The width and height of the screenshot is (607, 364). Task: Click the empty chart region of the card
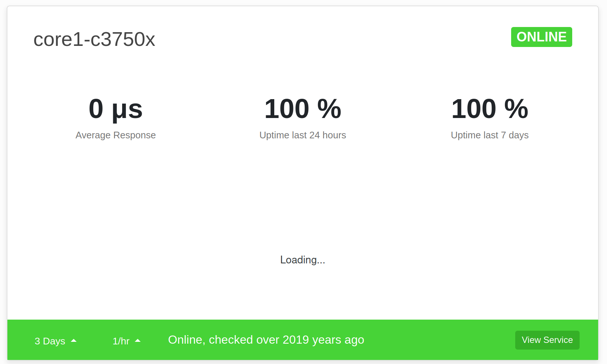point(302,207)
